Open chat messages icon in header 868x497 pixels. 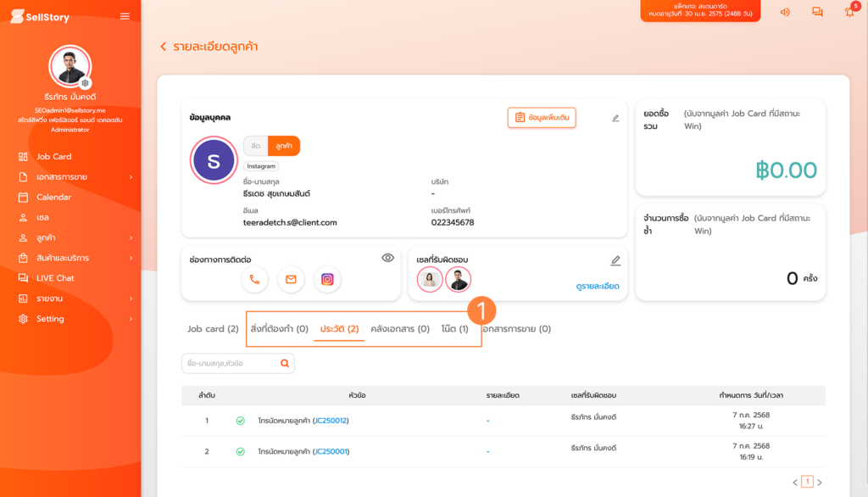(x=817, y=12)
